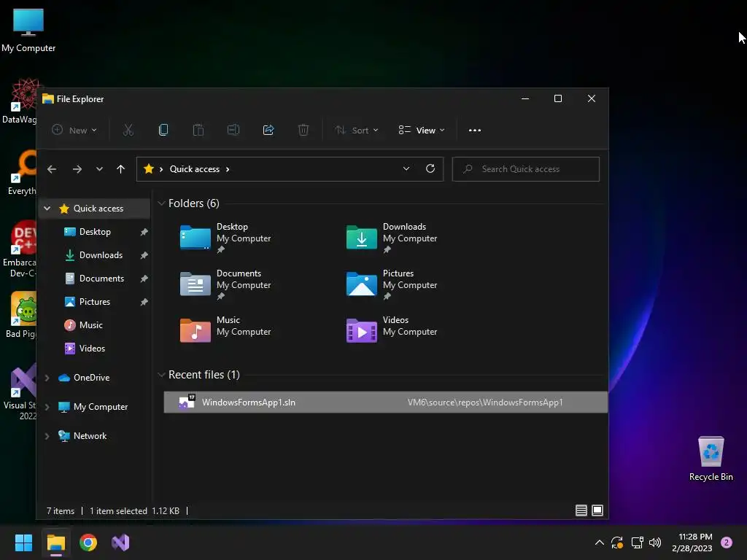This screenshot has height=560, width=747.
Task: Refresh the Quick access view
Action: click(x=430, y=168)
